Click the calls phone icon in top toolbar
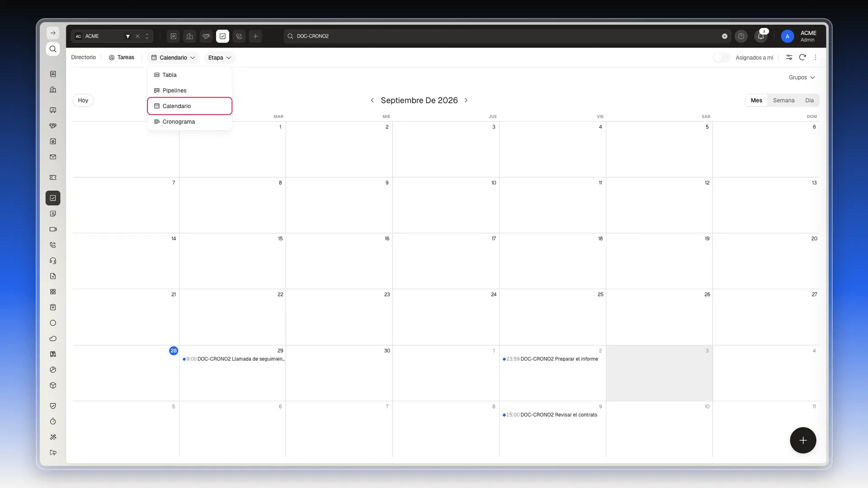This screenshot has height=488, width=868. pyautogui.click(x=239, y=36)
